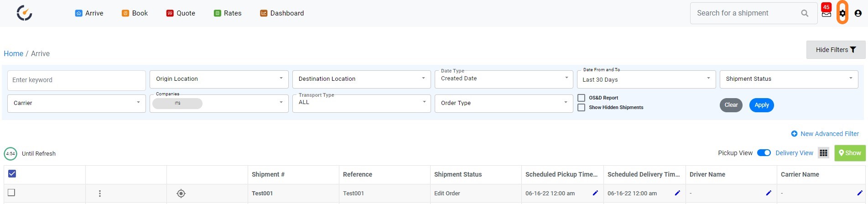Viewport: 868px width, 204px height.
Task: Expand the Origin Location dropdown
Action: [219, 79]
